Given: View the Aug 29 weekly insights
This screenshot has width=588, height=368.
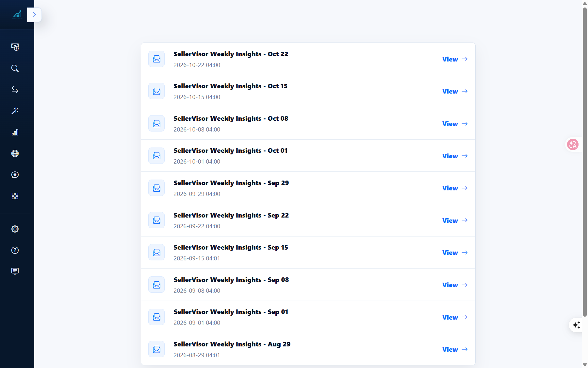Looking at the screenshot, I should [455, 349].
